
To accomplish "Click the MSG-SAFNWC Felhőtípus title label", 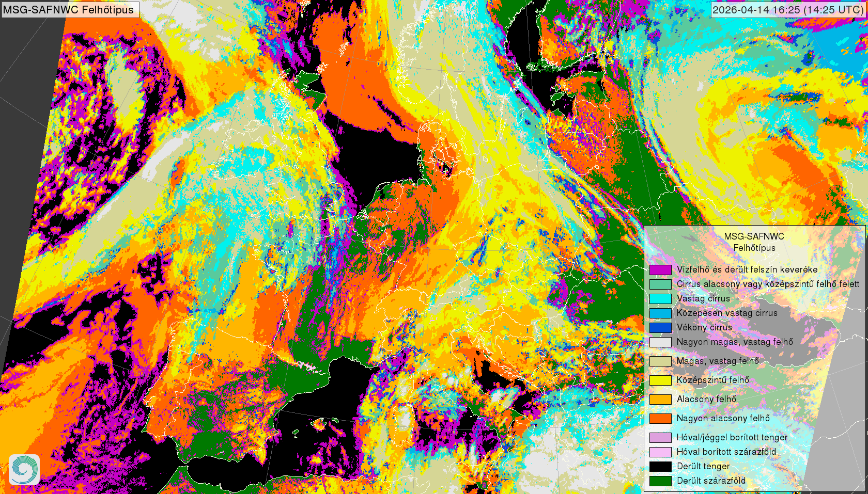I will point(69,9).
